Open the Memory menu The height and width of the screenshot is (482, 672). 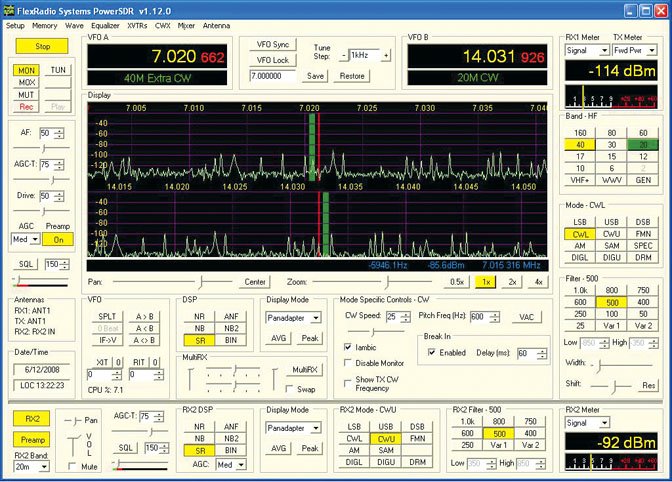click(x=45, y=26)
